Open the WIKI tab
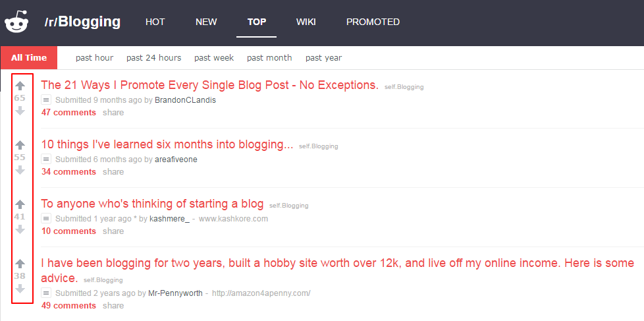The image size is (644, 321). pyautogui.click(x=306, y=22)
